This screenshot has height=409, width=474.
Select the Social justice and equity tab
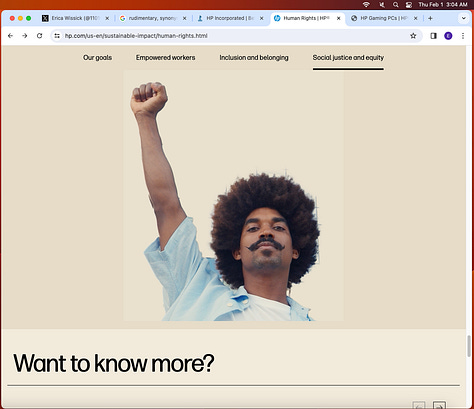(x=348, y=58)
